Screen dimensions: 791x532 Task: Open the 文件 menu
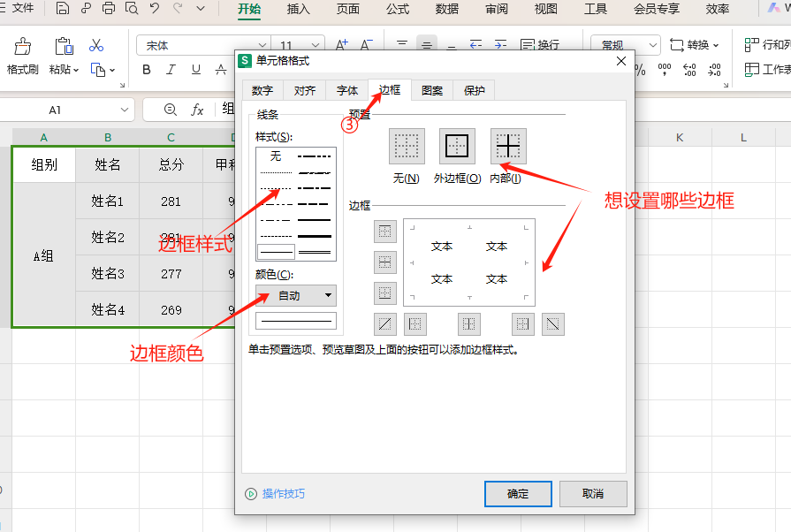point(23,8)
